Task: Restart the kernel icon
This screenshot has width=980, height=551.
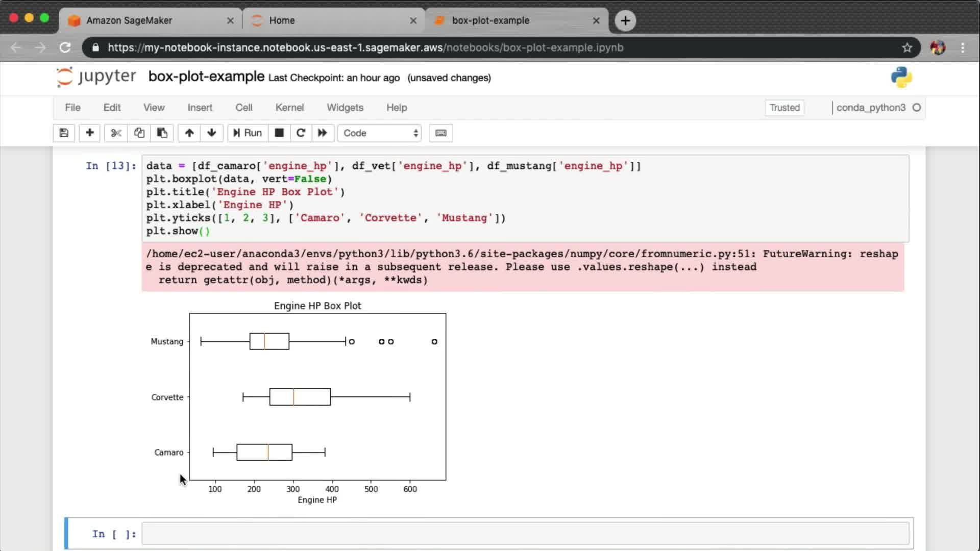Action: coord(301,133)
